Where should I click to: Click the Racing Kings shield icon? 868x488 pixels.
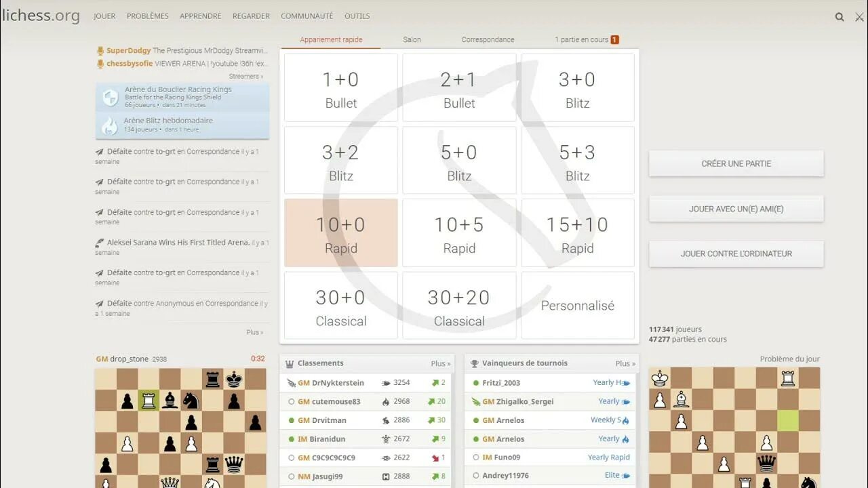click(110, 98)
